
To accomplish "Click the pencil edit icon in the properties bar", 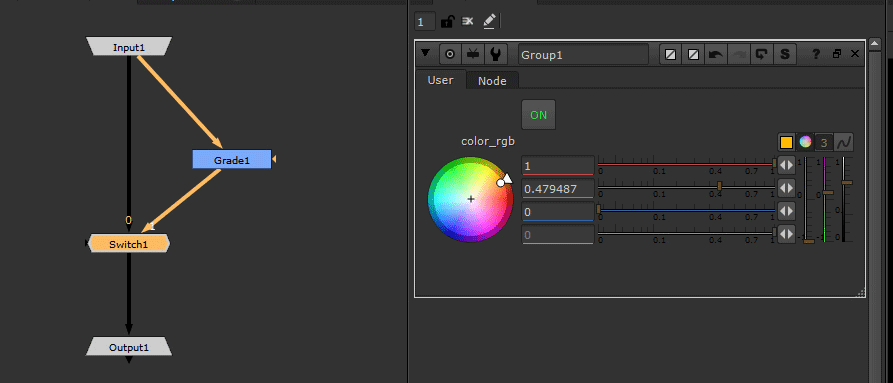I will [x=489, y=22].
